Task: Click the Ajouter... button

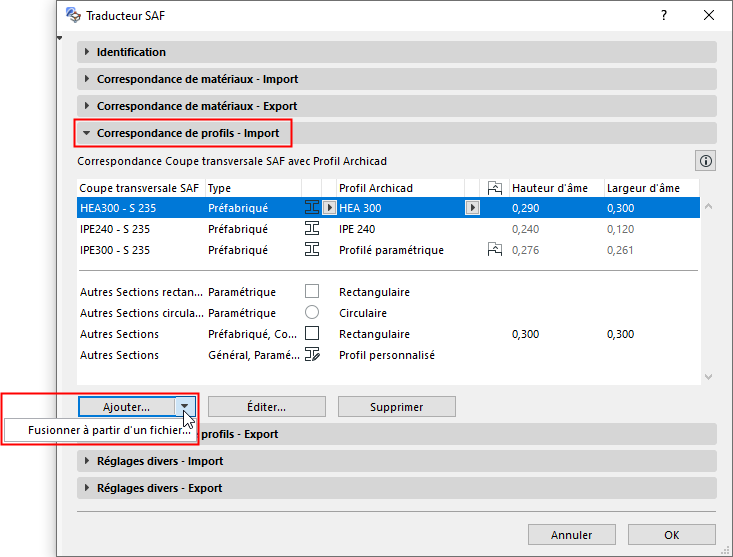Action: [x=127, y=407]
